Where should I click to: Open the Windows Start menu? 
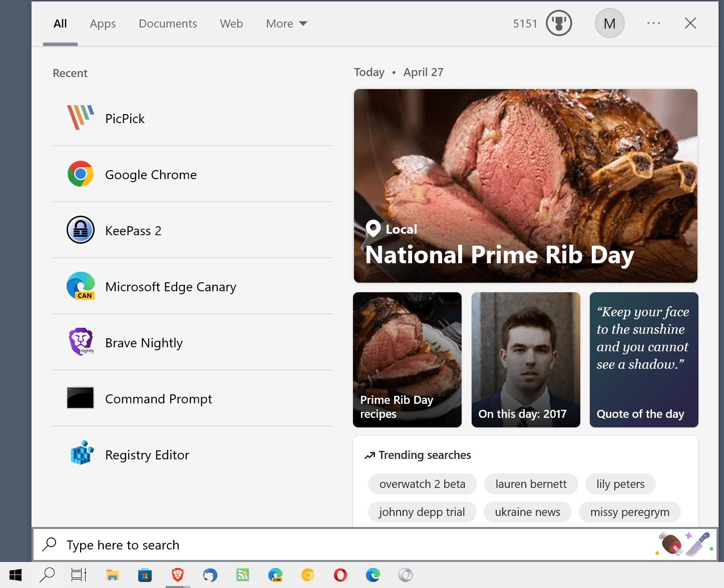pyautogui.click(x=16, y=575)
